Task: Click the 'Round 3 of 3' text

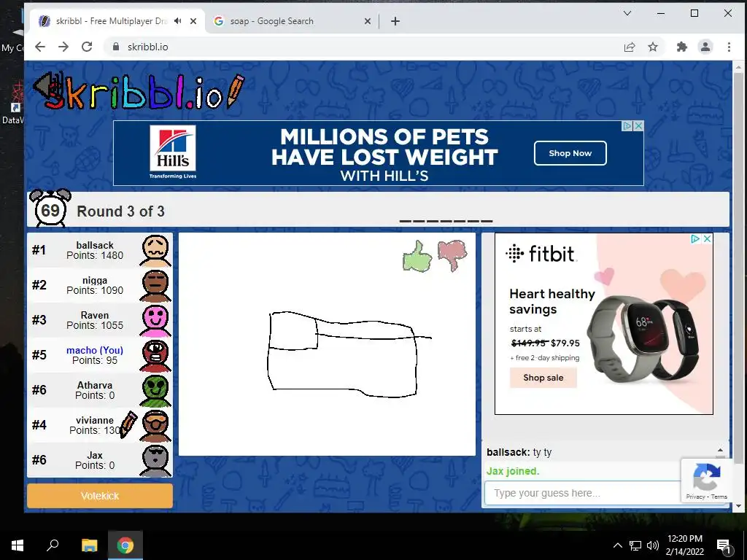Action: point(120,211)
